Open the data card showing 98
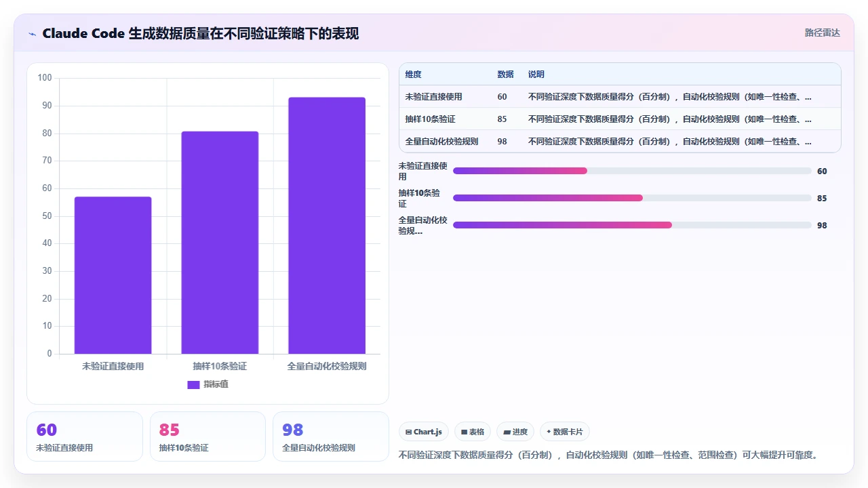 tap(331, 436)
